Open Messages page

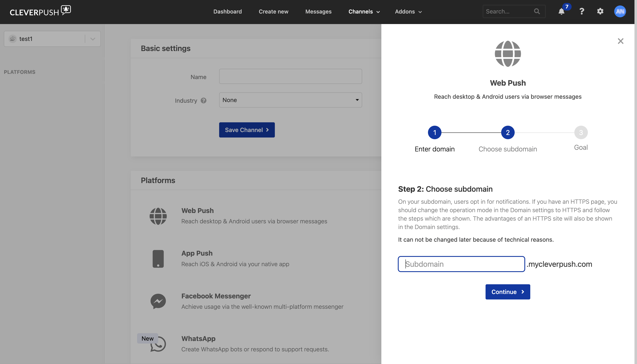coord(318,12)
